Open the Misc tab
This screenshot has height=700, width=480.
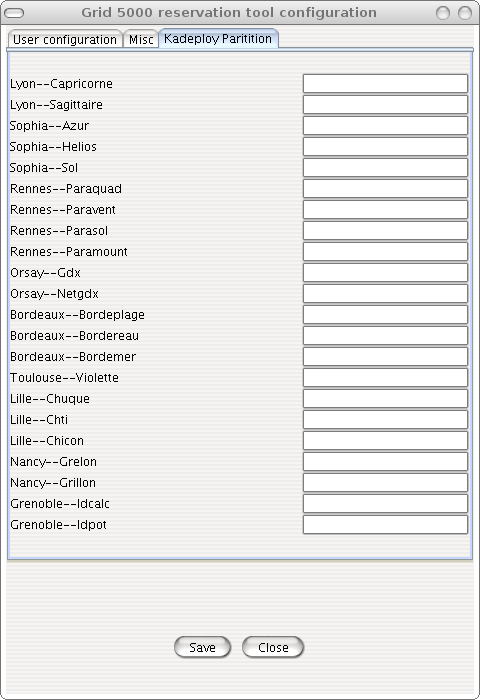click(x=141, y=39)
